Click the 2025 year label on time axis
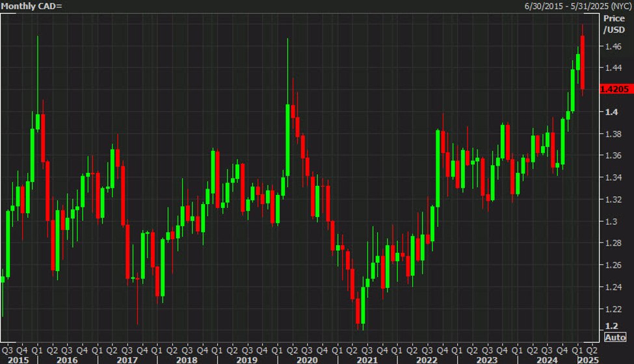634x364 pixels. (x=588, y=359)
